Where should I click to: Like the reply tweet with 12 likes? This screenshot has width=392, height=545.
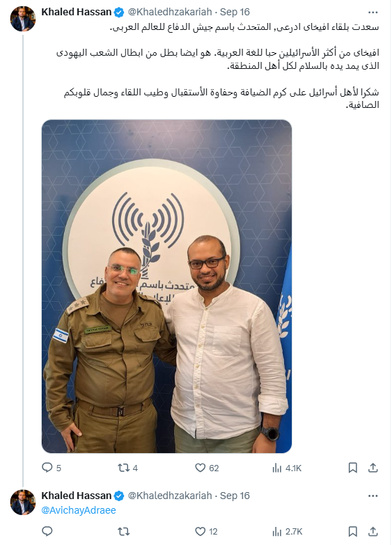(x=206, y=531)
